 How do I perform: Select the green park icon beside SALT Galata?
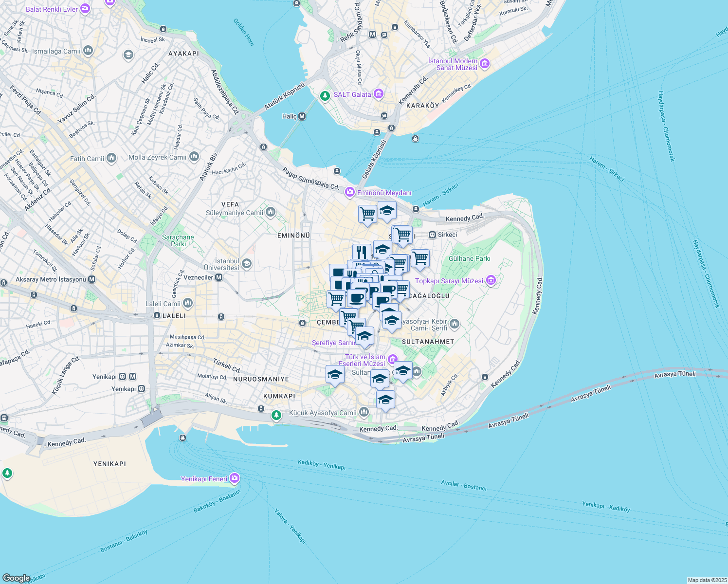point(325,96)
